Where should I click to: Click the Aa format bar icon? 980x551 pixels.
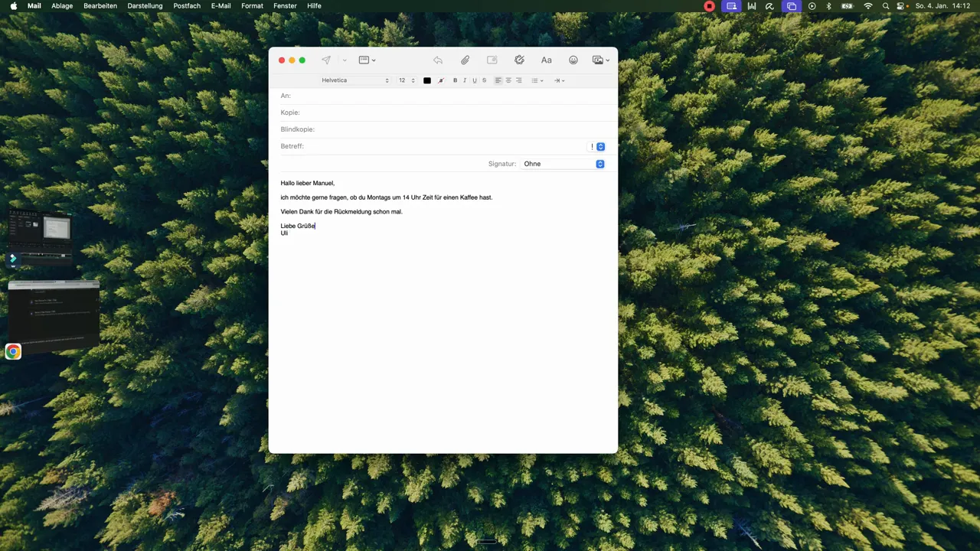546,60
